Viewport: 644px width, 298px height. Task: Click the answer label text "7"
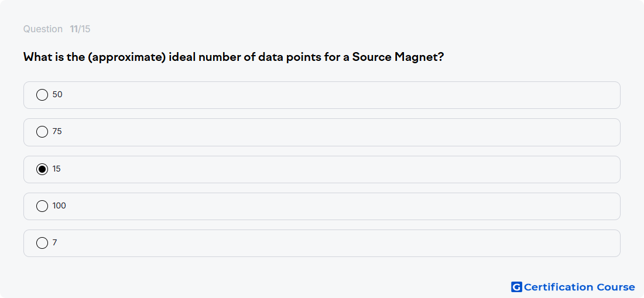[54, 242]
